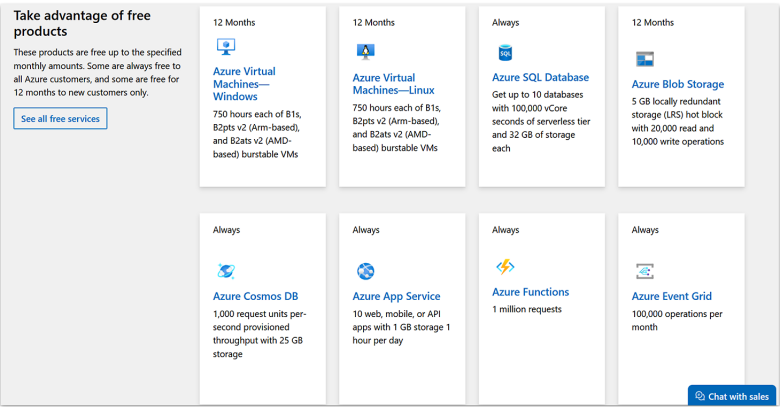Viewport: 780px width, 409px height.
Task: Click the 750 hours description on the Windows card
Action: click(x=257, y=134)
